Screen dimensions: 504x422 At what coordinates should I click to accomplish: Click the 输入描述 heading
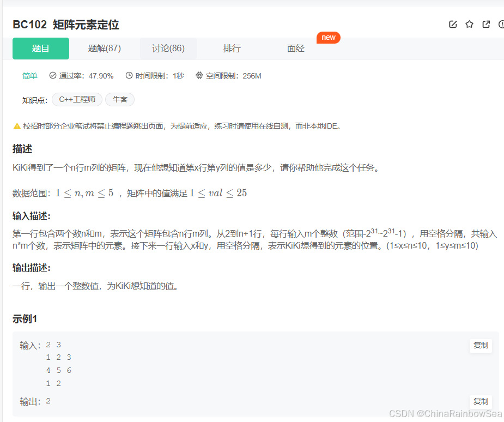32,216
